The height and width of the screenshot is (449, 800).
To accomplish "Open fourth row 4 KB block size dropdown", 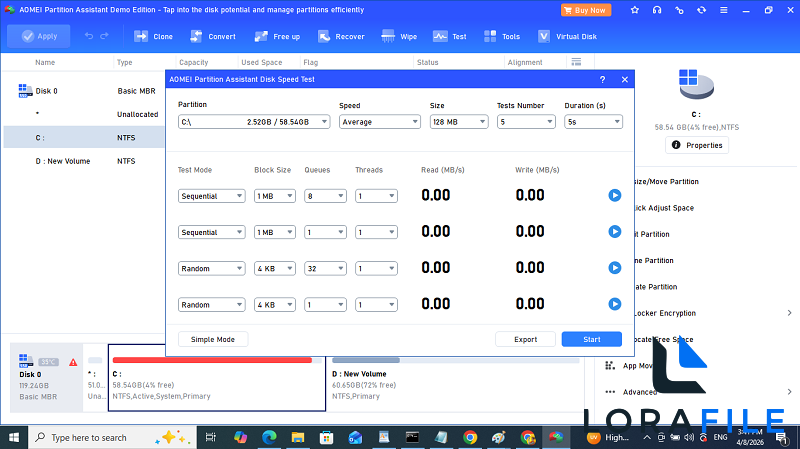I will (275, 305).
